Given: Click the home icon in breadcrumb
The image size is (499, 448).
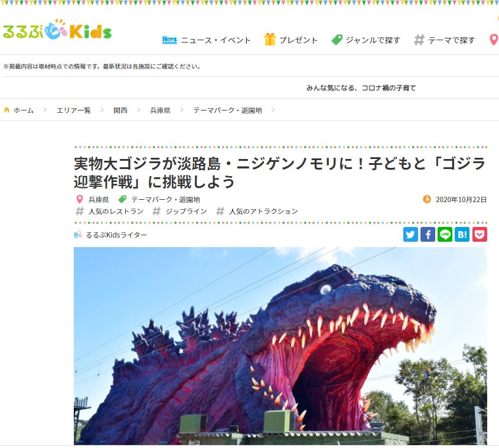Looking at the screenshot, I should [6, 110].
